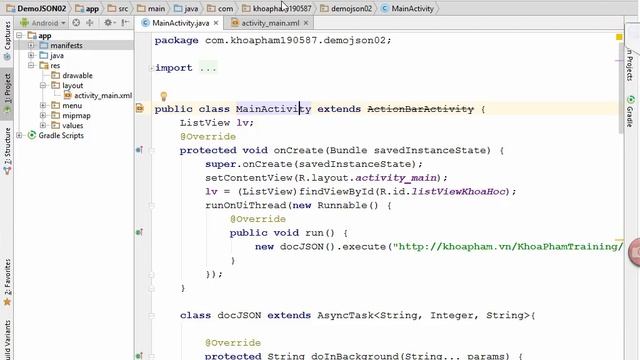This screenshot has width=640, height=360.
Task: Collapse the app node in project tree
Action: pyautogui.click(x=19, y=36)
